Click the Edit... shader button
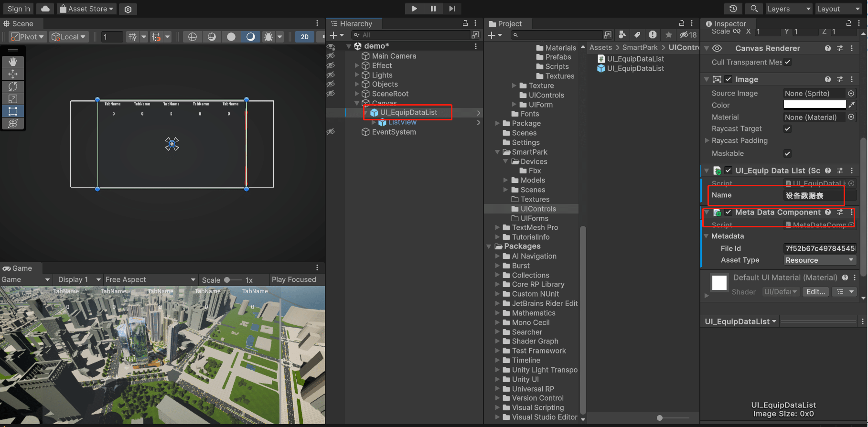 [815, 292]
